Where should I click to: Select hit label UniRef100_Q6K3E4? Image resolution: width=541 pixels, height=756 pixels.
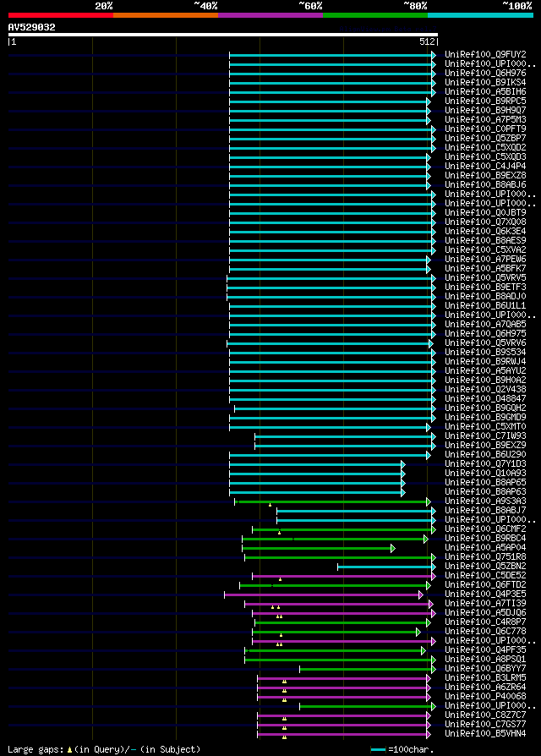tap(485, 232)
